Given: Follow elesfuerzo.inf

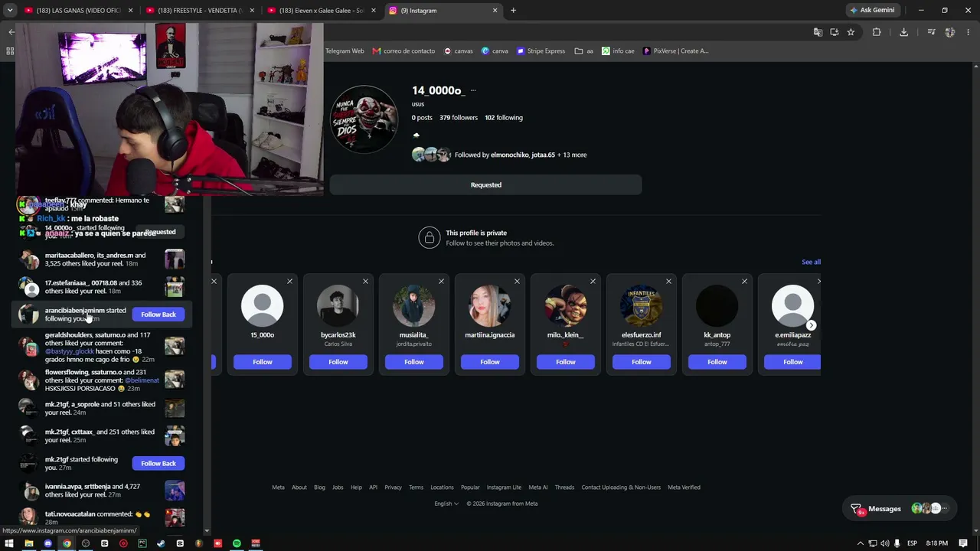Looking at the screenshot, I should tap(642, 362).
